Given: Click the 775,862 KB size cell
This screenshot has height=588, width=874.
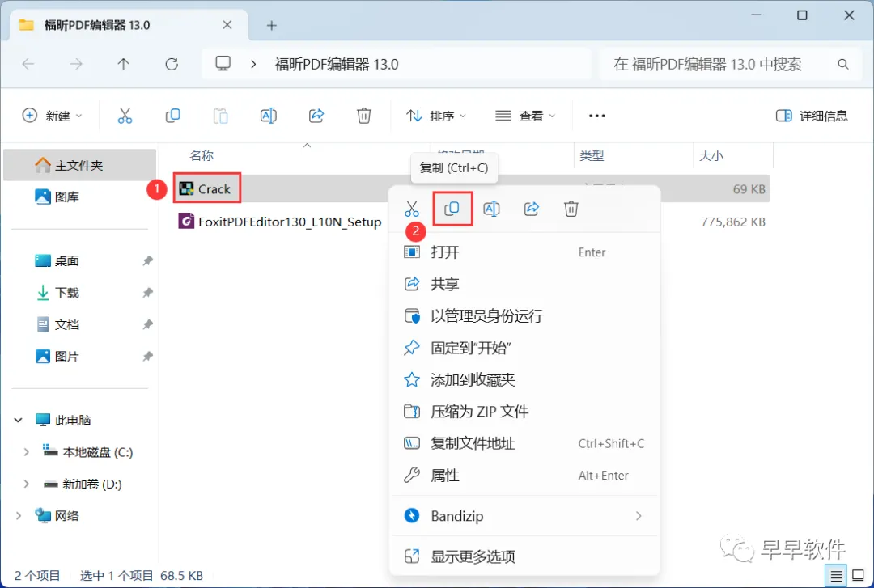Looking at the screenshot, I should [x=733, y=222].
